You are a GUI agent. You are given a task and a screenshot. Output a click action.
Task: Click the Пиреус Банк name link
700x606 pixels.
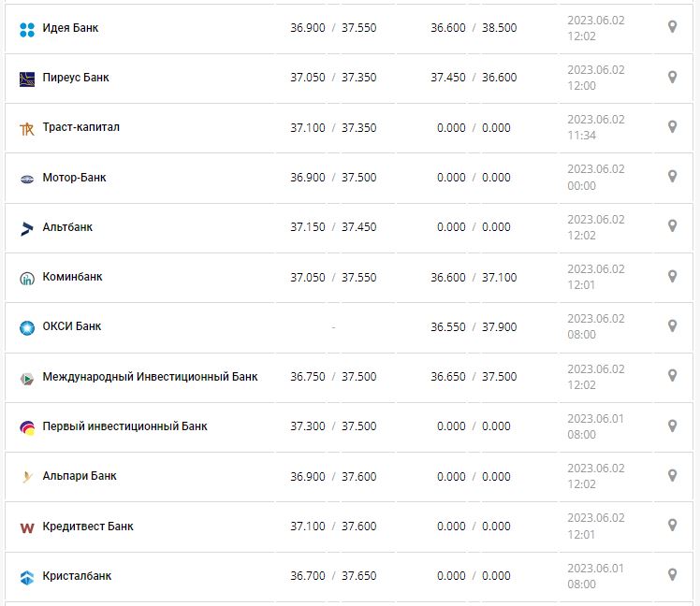tap(76, 78)
